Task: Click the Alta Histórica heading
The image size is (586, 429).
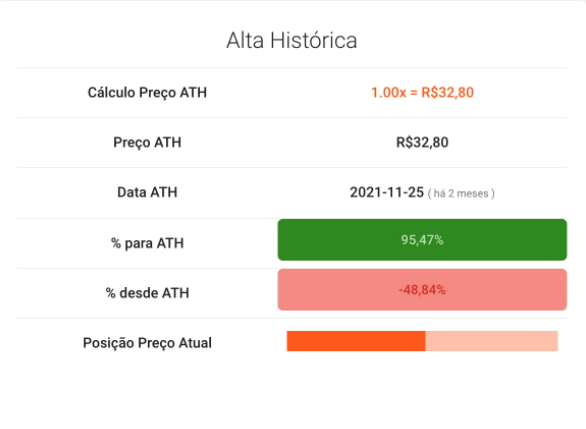Action: point(292,40)
